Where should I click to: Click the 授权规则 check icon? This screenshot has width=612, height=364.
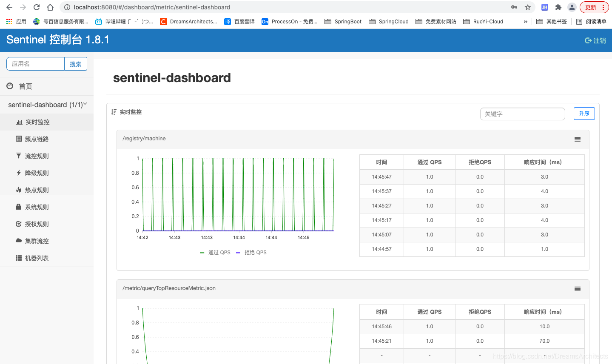19,224
